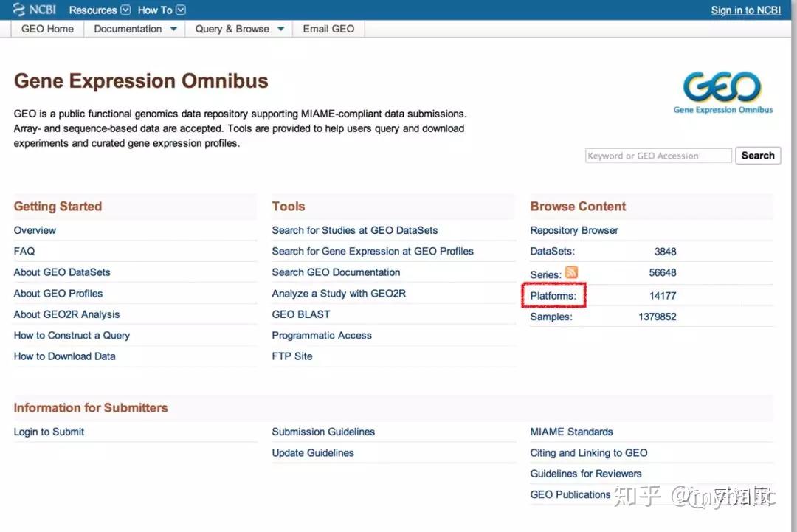Image resolution: width=797 pixels, height=532 pixels.
Task: Click the Series link
Action: [x=546, y=274]
